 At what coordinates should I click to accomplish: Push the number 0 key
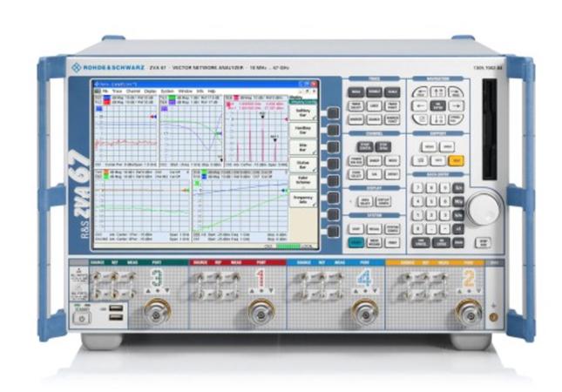(417, 228)
